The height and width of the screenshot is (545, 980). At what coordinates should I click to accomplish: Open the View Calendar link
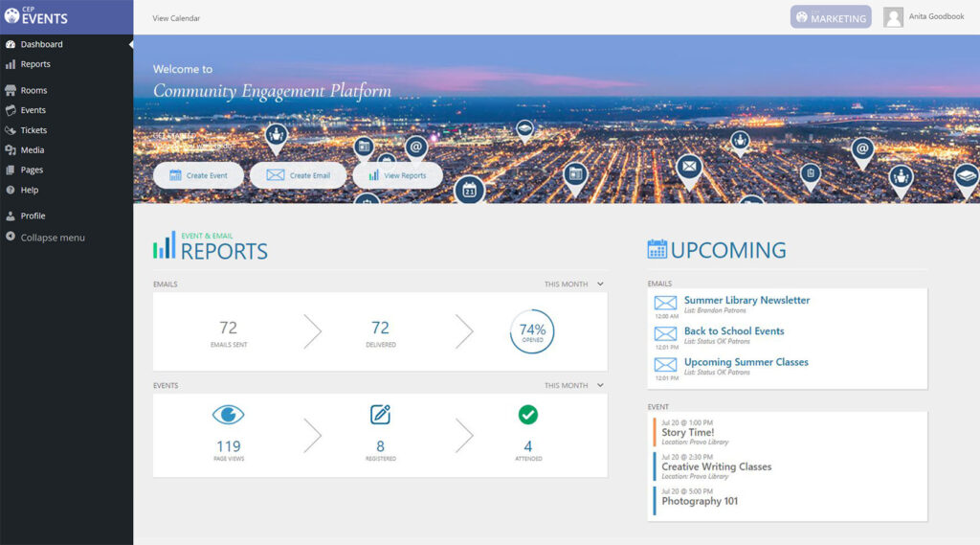(x=176, y=18)
